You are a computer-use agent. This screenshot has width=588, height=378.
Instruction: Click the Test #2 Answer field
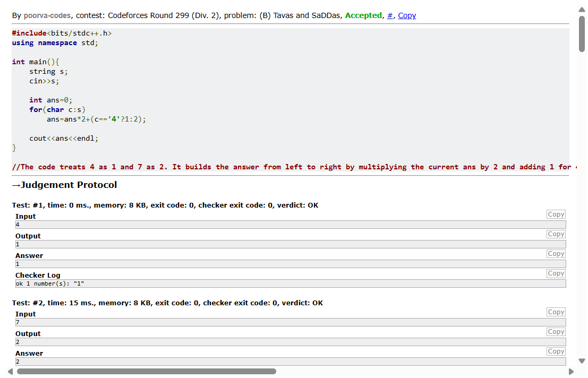[291, 362]
